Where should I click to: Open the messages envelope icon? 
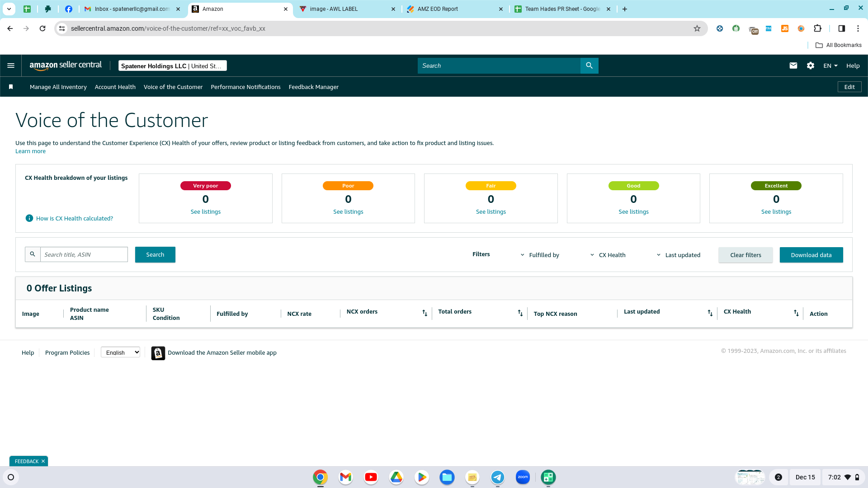(x=793, y=66)
